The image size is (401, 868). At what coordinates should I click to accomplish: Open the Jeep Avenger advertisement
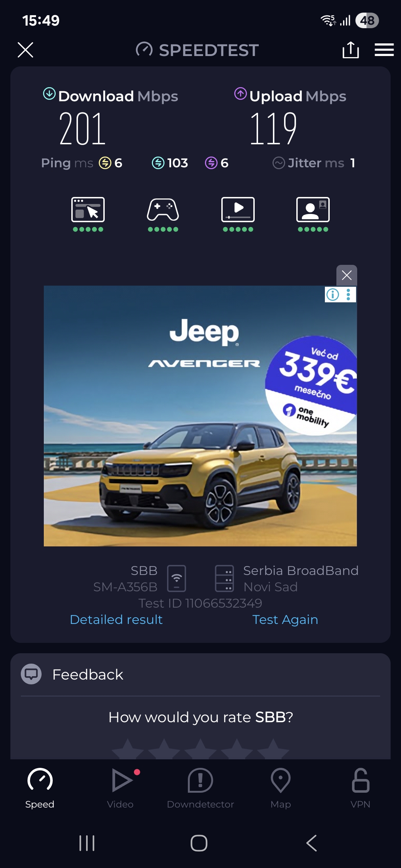click(200, 416)
